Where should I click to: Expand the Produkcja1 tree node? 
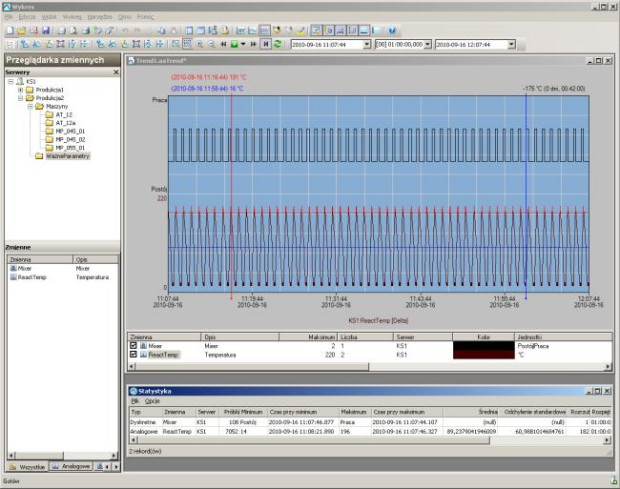point(20,90)
